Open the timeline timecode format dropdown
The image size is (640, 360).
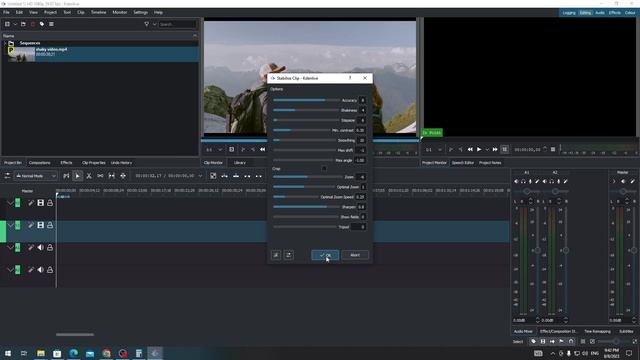pos(200,176)
